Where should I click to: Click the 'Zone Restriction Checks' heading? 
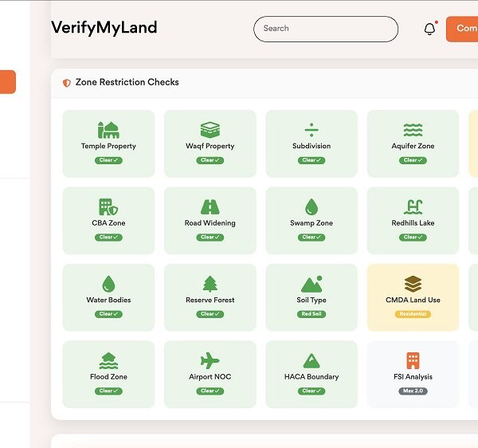(127, 82)
